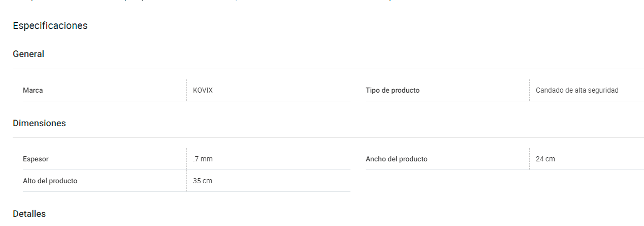Image resolution: width=644 pixels, height=226 pixels.
Task: Click the dashed separator left of 35 cm
Action: 186,181
